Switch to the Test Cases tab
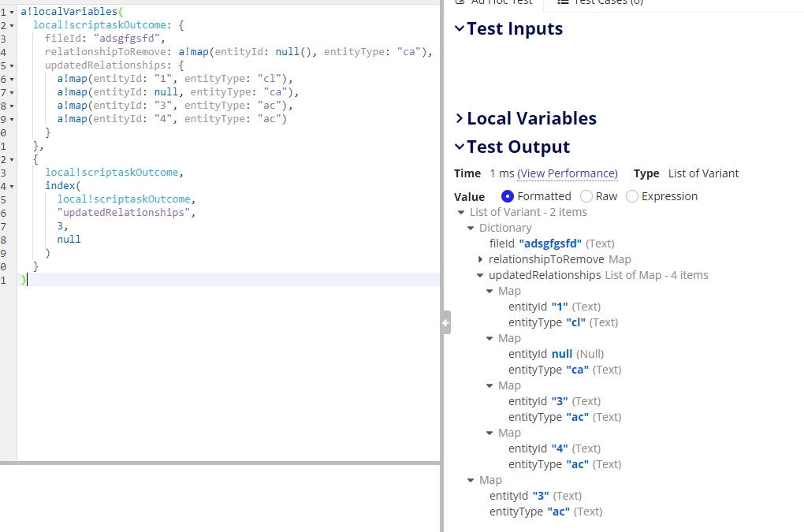Image resolution: width=804 pixels, height=532 pixels. pyautogui.click(x=600, y=2)
